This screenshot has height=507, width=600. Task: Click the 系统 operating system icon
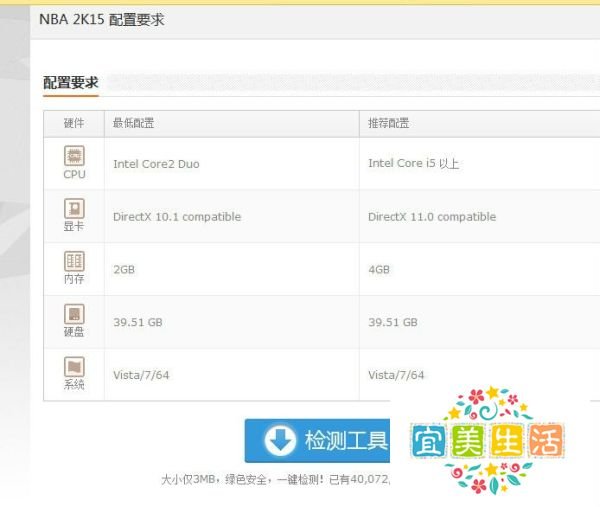[74, 367]
